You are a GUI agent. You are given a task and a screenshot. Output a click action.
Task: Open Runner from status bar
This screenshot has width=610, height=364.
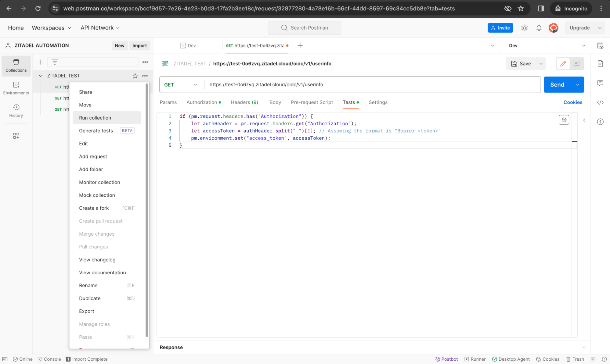475,359
